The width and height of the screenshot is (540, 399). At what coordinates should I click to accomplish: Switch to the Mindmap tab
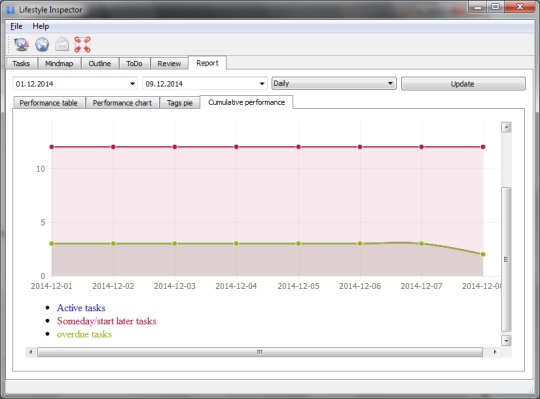coord(59,64)
